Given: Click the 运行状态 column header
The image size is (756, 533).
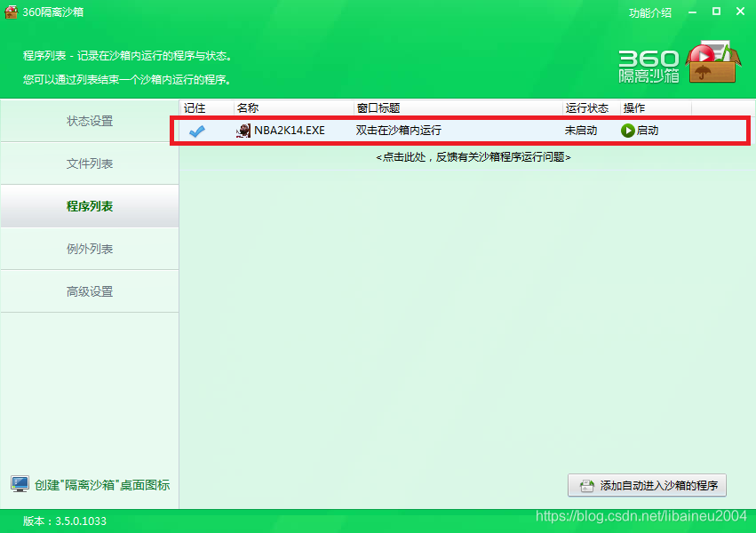Looking at the screenshot, I should (591, 108).
